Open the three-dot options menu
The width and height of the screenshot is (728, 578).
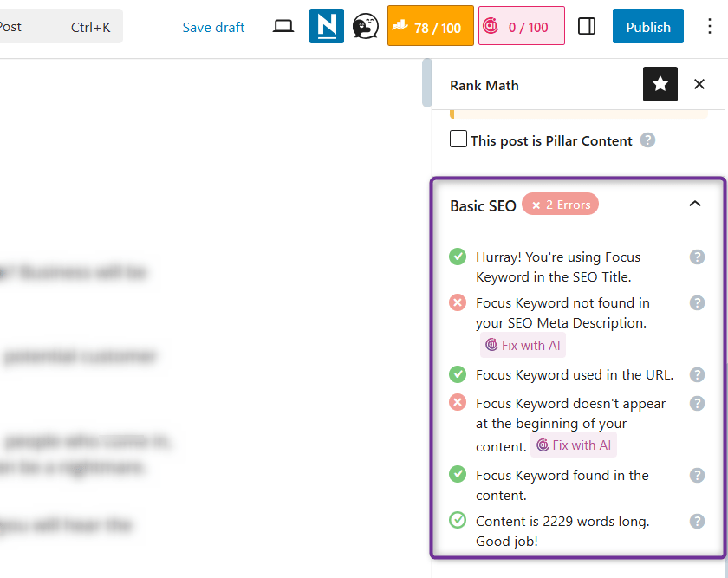(710, 26)
